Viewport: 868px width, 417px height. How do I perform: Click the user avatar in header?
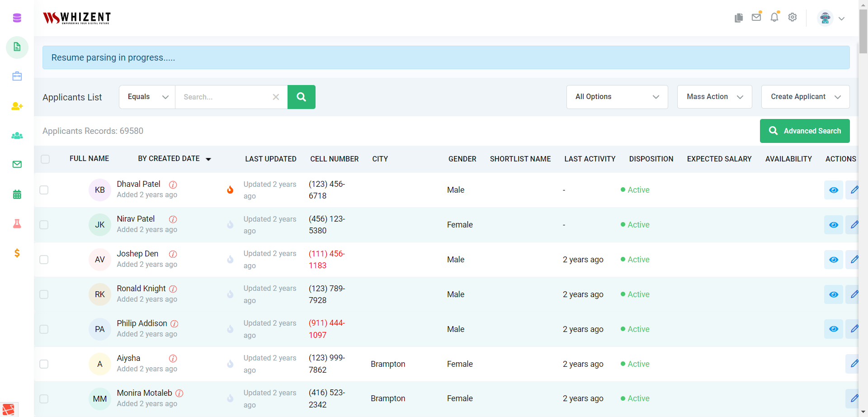pos(825,18)
